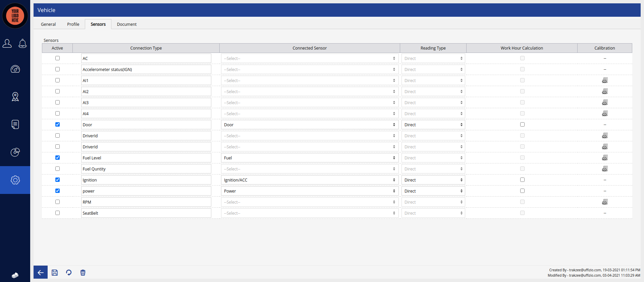The width and height of the screenshot is (644, 282).
Task: Open the dashboard gauge icon in sidebar
Action: click(x=15, y=69)
